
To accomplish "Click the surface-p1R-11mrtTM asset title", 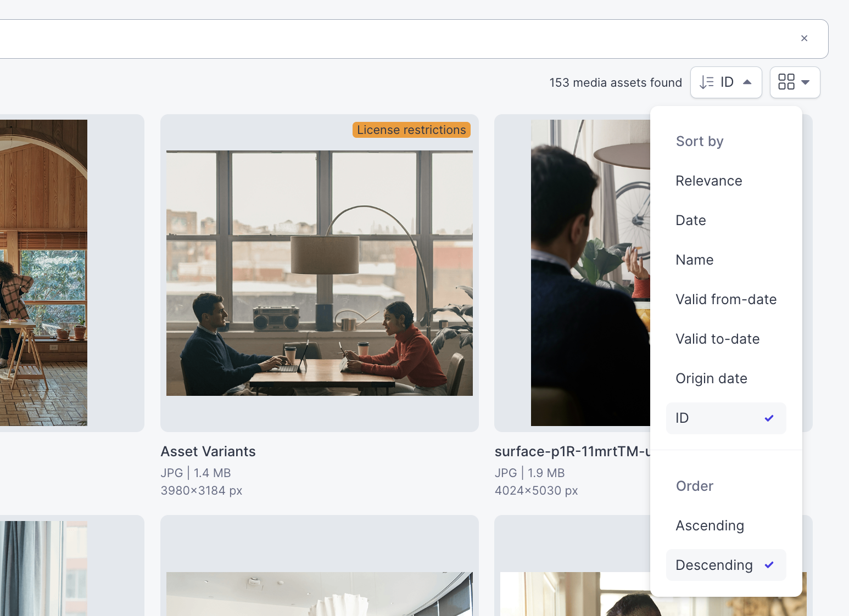I will coord(572,451).
